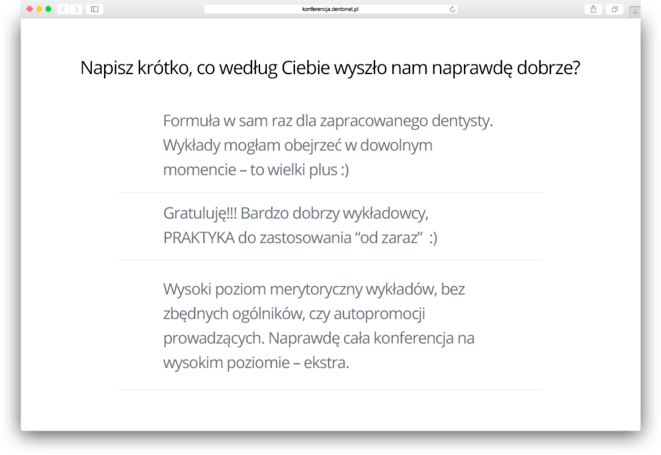This screenshot has height=455, width=661.
Task: Click the smiley after 'to wielki plus'
Action: [343, 171]
